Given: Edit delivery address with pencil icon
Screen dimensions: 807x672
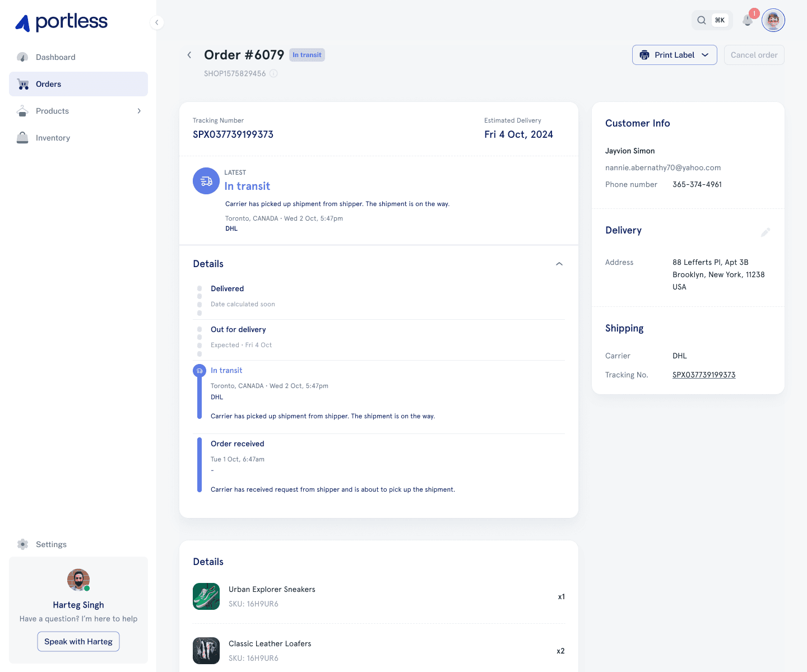Looking at the screenshot, I should (766, 232).
